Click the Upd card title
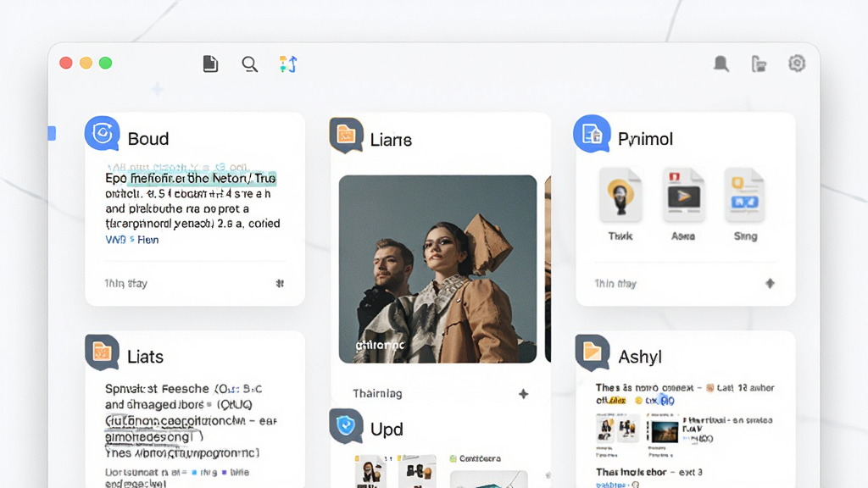 [x=387, y=430]
